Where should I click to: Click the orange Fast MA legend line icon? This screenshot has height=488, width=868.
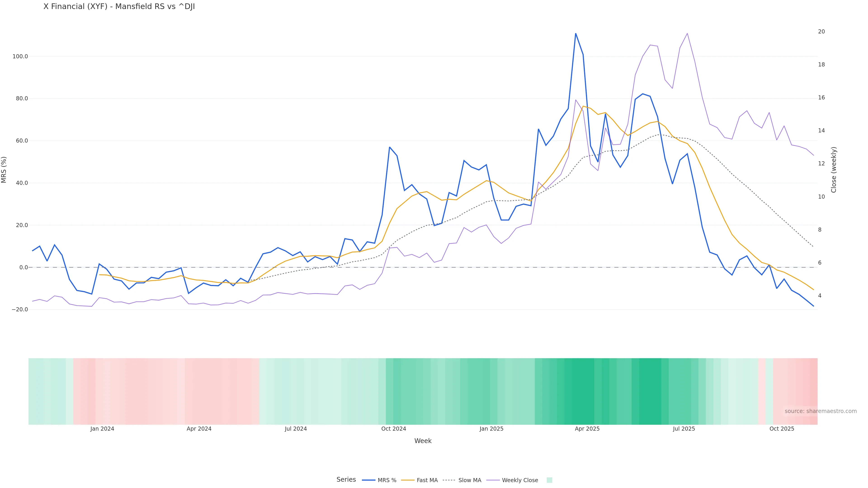[x=408, y=480]
